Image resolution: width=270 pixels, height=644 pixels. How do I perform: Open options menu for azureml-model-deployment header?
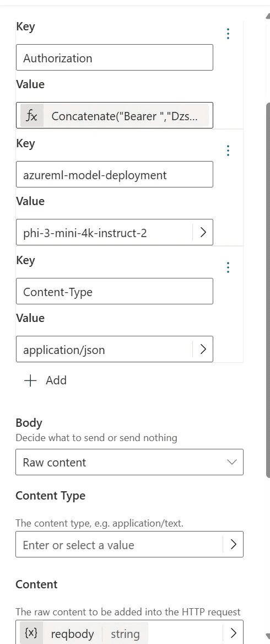click(x=228, y=151)
